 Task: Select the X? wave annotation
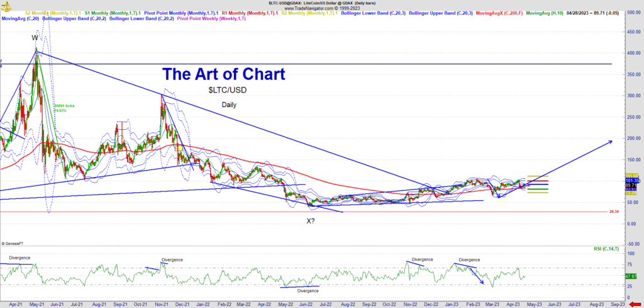(x=311, y=221)
